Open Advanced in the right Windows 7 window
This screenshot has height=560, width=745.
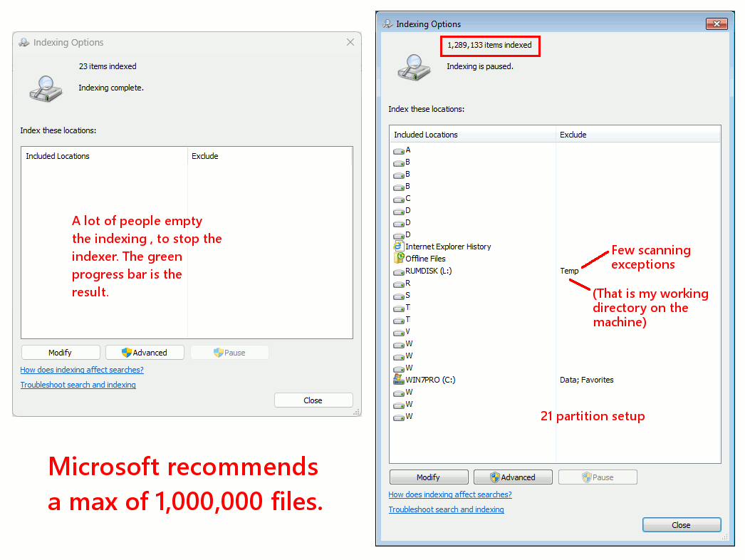tap(513, 477)
